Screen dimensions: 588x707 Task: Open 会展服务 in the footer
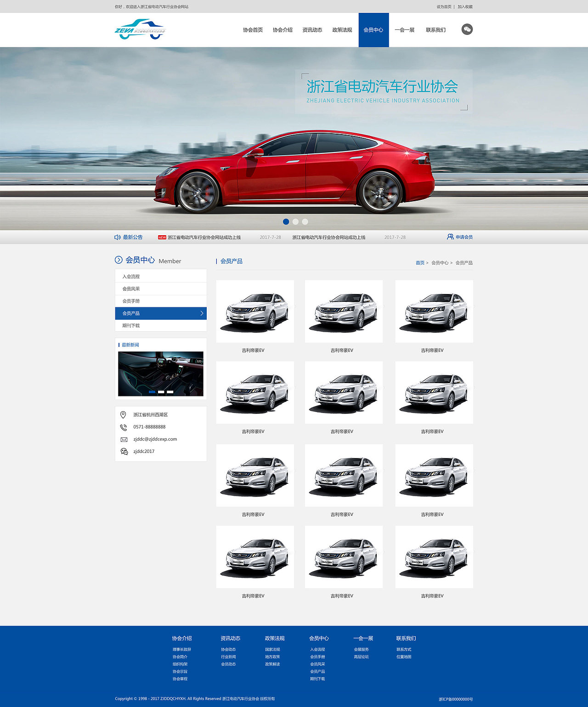point(361,650)
